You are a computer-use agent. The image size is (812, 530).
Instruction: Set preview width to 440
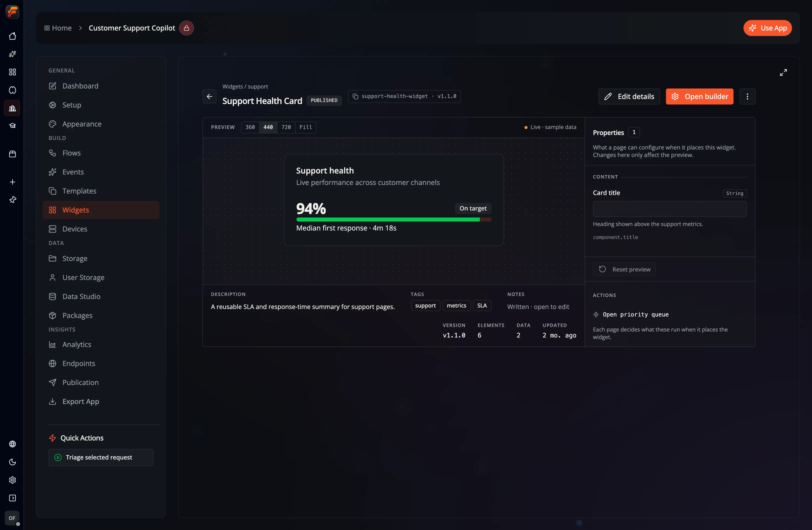[268, 127]
